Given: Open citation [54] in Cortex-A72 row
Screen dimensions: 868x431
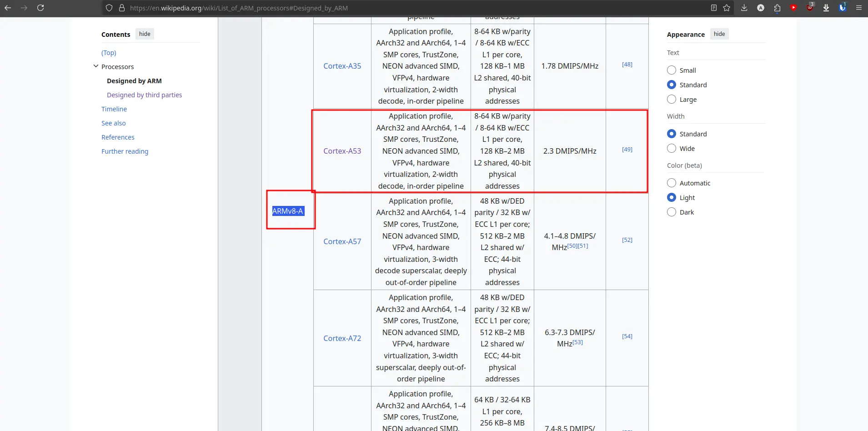Looking at the screenshot, I should point(627,336).
